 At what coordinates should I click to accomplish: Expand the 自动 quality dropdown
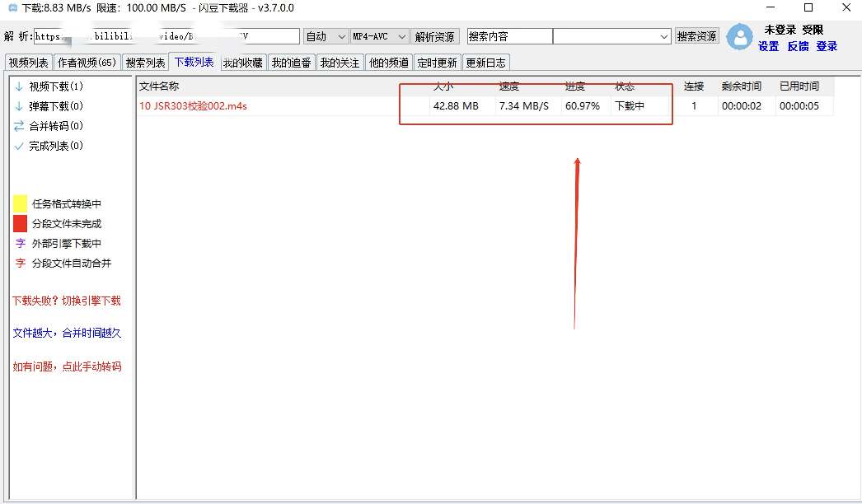click(x=326, y=36)
